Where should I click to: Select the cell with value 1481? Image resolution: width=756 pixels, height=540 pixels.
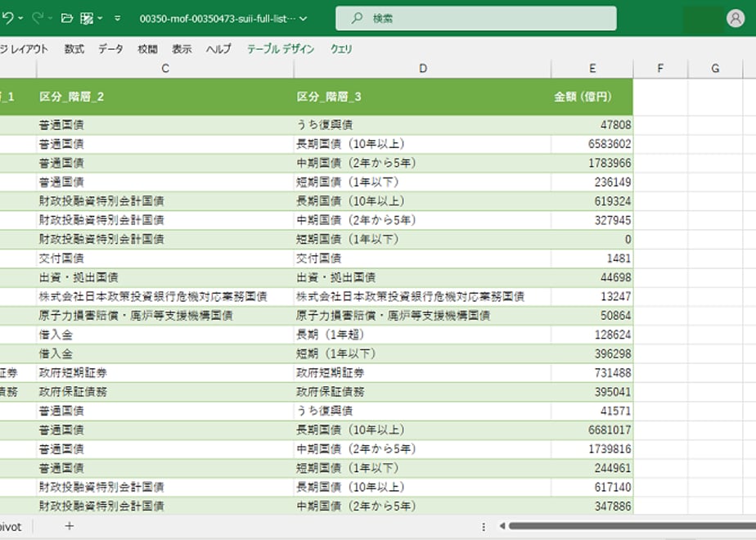coord(592,259)
